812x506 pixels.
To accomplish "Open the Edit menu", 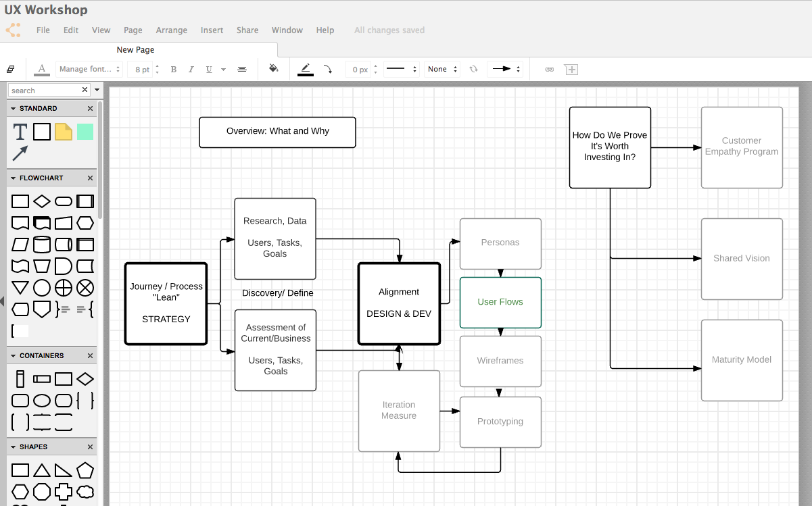I will click(71, 30).
